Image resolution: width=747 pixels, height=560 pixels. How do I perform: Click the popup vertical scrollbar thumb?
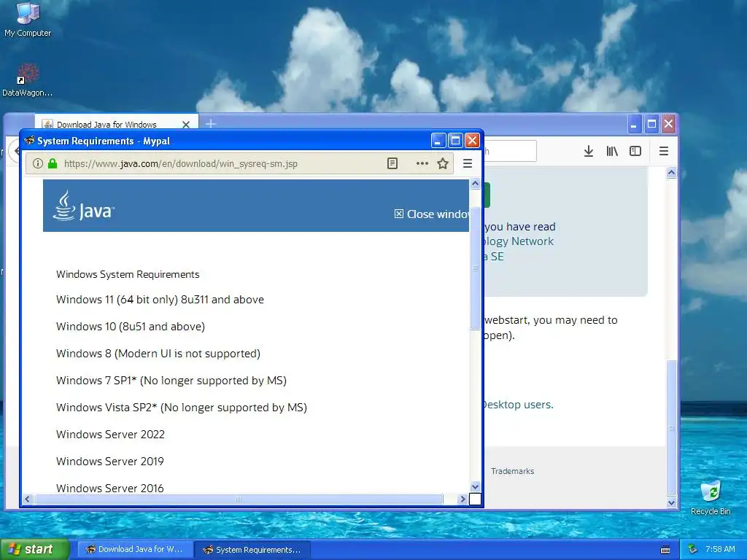pos(475,268)
